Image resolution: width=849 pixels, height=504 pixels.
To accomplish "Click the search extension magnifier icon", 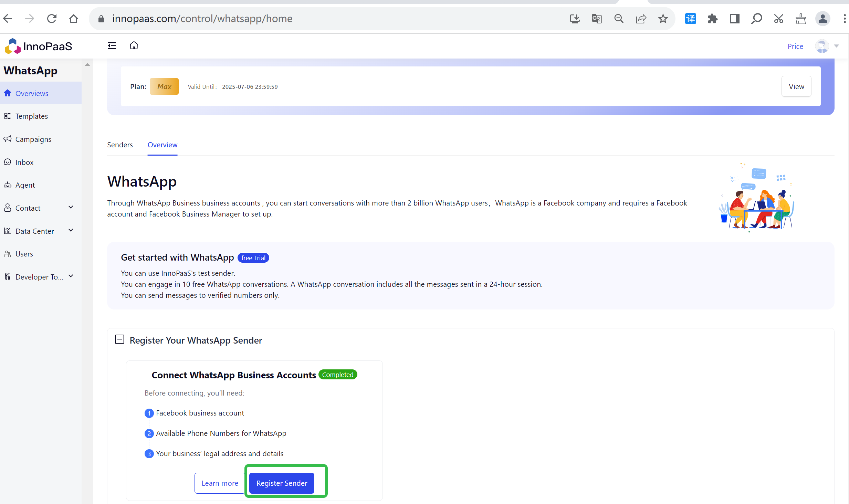I will click(756, 19).
